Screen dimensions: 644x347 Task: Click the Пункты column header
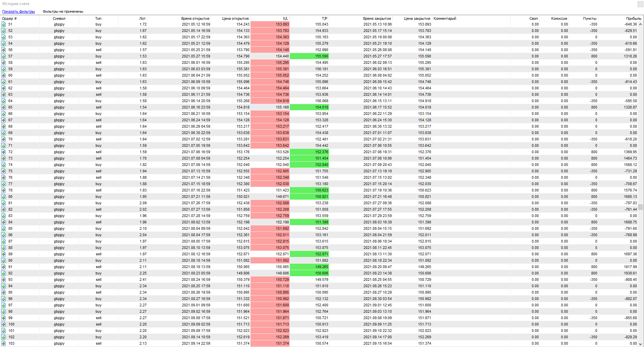590,18
